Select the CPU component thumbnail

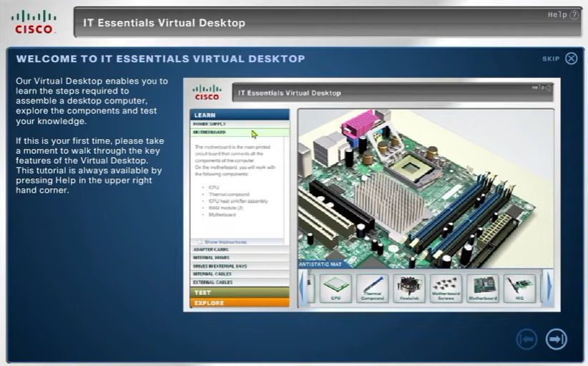coord(335,289)
